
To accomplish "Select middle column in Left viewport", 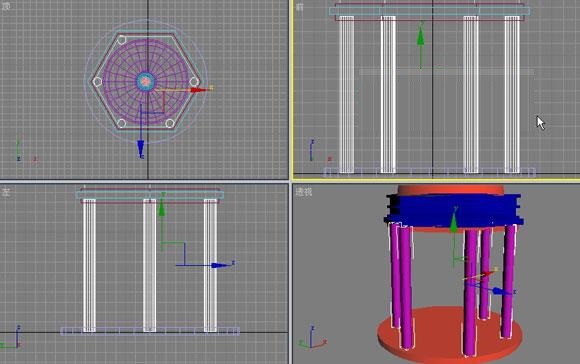I will tap(149, 265).
